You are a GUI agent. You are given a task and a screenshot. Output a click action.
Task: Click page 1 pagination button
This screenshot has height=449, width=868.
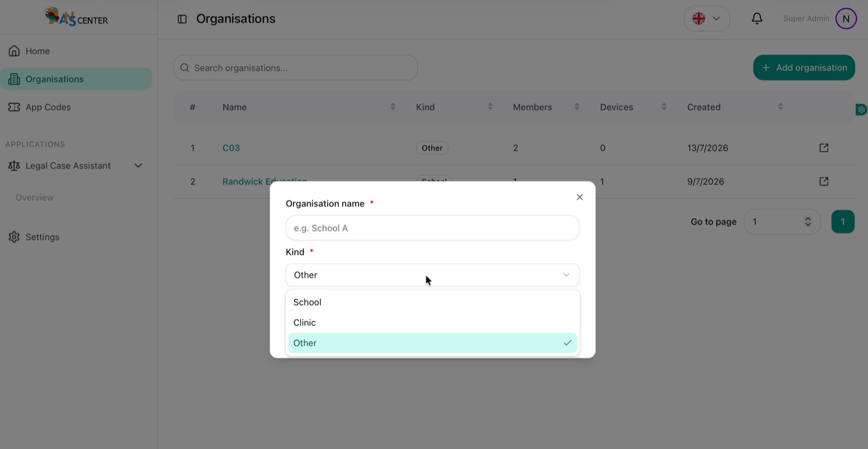click(x=843, y=222)
